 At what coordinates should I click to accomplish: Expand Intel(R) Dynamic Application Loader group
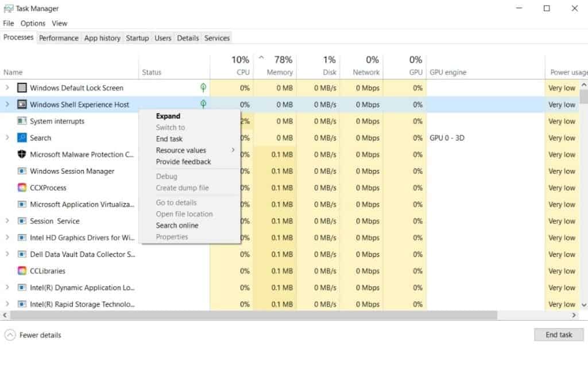click(7, 288)
